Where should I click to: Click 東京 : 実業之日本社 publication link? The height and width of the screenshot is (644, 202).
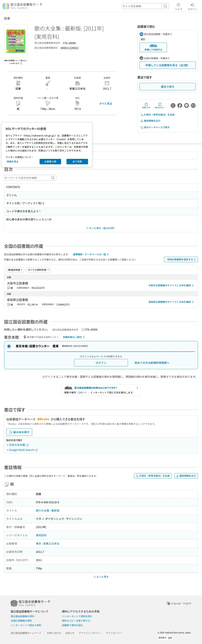47,544
